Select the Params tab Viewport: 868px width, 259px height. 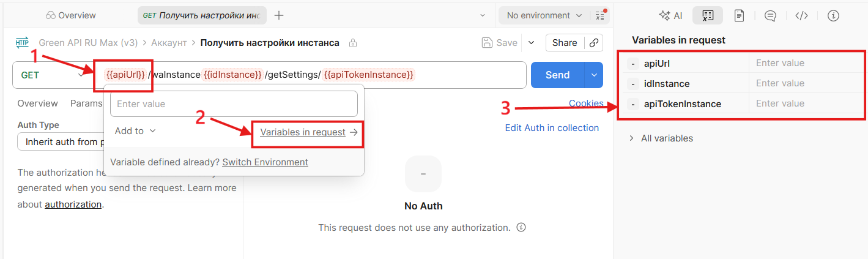coord(86,103)
